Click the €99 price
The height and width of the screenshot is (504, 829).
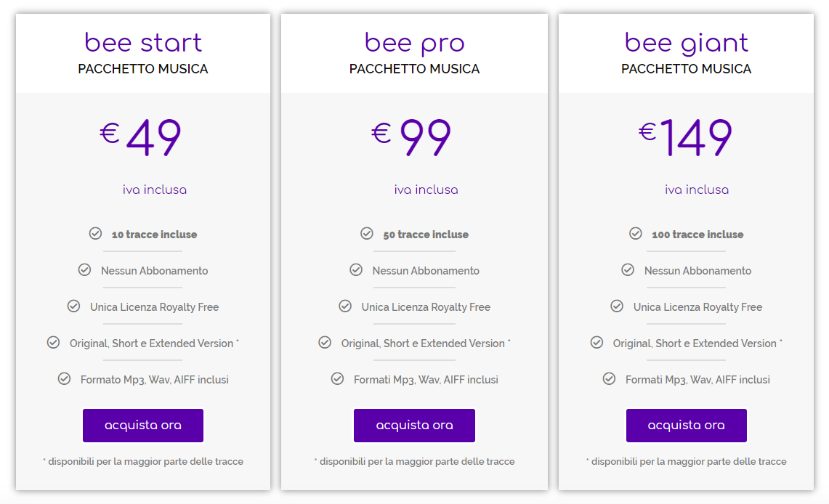[412, 137]
